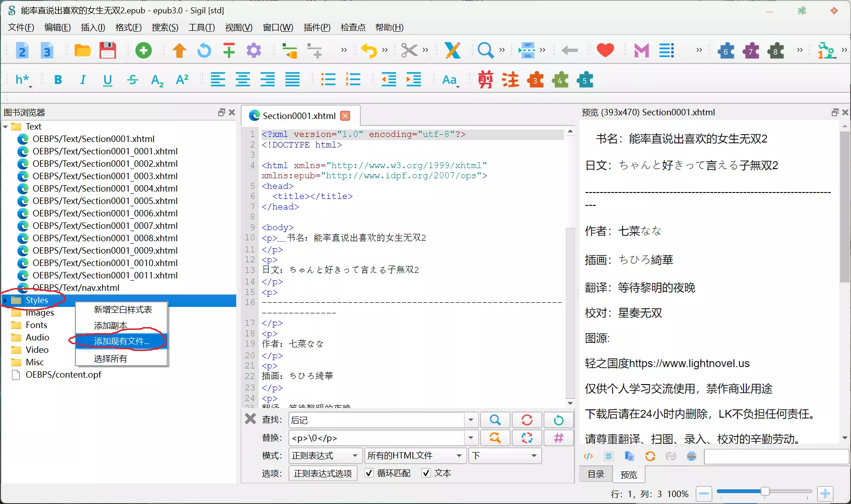
Task: Apply italic formatting from toolbar
Action: point(83,80)
